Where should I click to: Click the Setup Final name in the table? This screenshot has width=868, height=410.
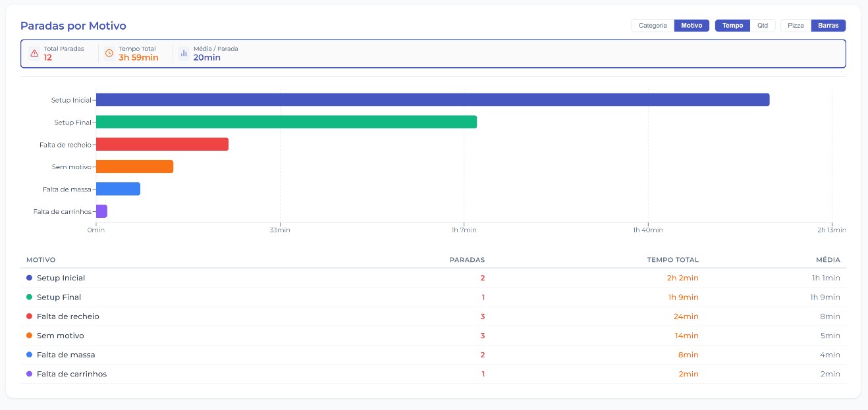pyautogui.click(x=59, y=297)
